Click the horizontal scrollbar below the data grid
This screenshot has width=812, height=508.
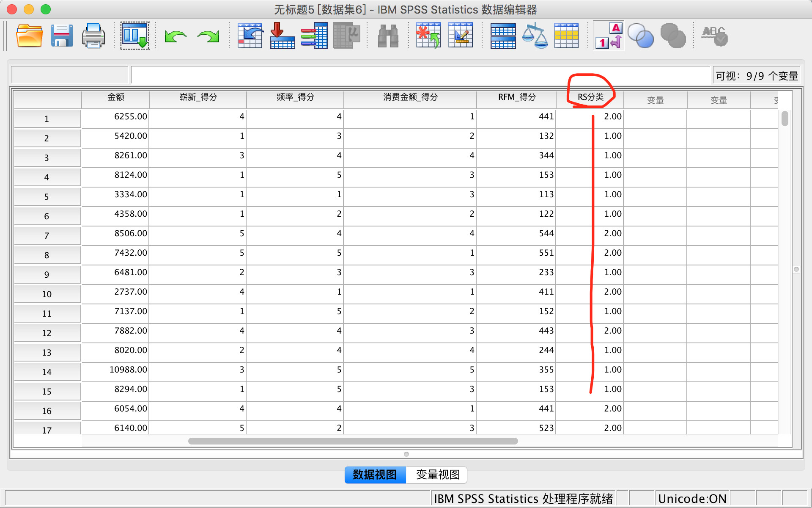point(353,441)
